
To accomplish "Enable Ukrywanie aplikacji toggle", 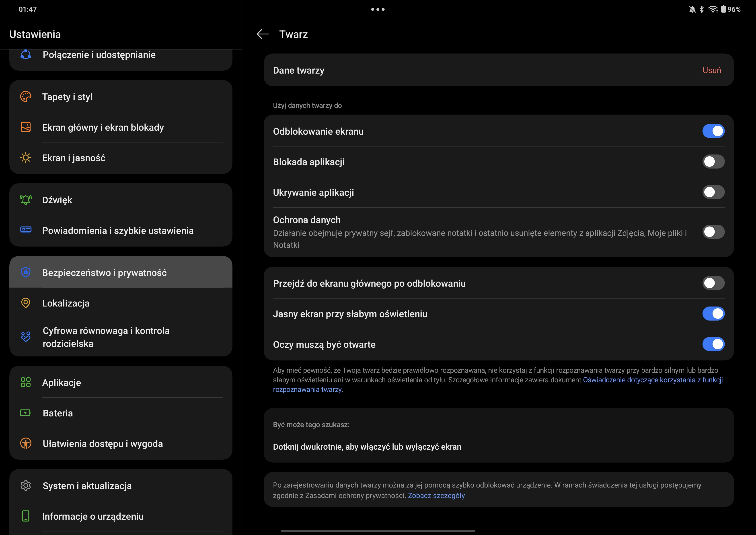I will tap(713, 192).
